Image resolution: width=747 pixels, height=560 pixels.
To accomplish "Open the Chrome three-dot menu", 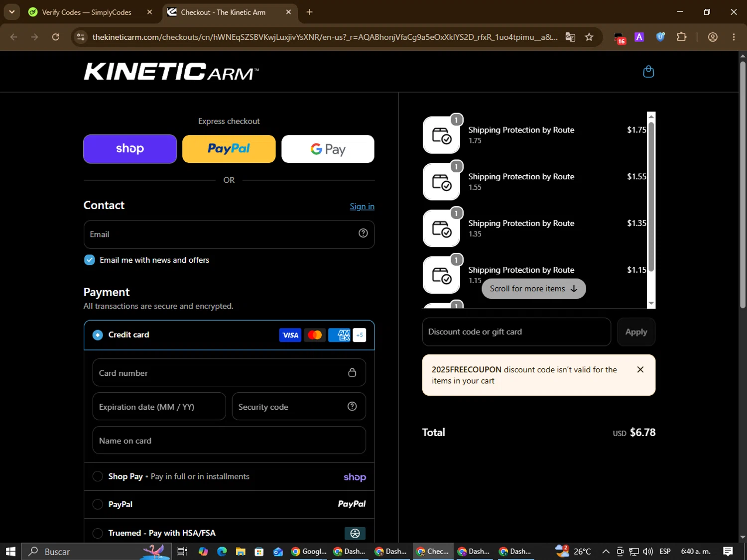I will pos(734,37).
